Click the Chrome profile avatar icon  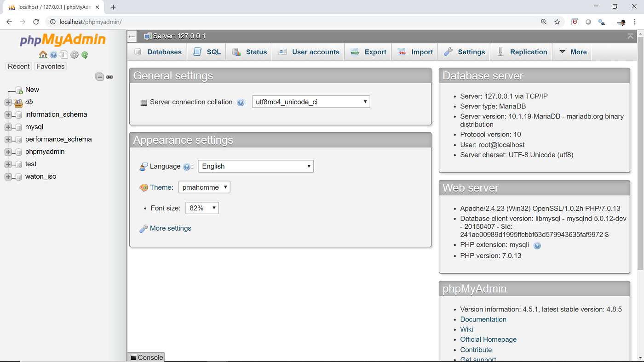(621, 22)
